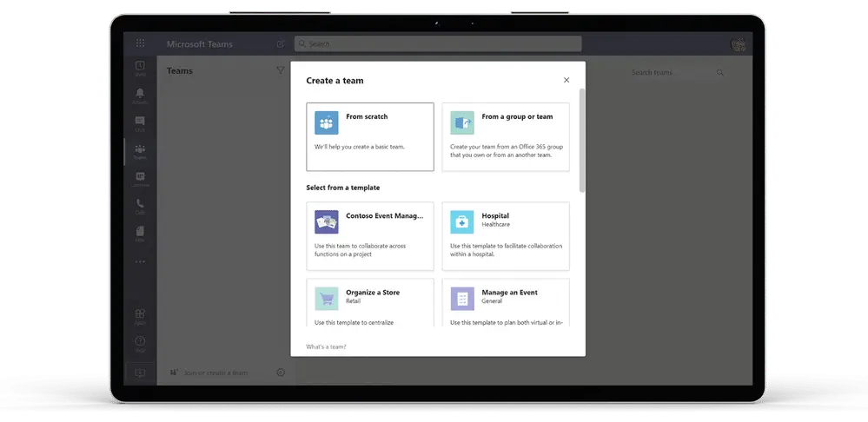Open Chat from the left rail
The width and height of the screenshot is (868, 422).
(140, 124)
